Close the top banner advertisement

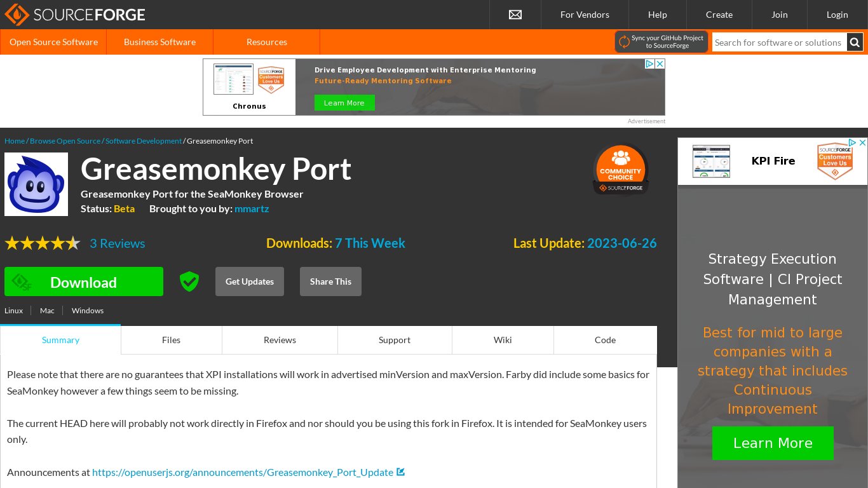[660, 64]
